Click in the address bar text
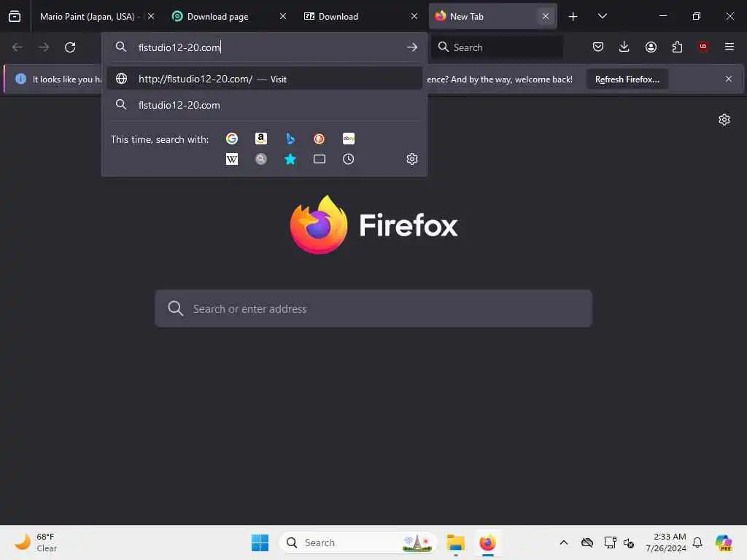Screen dimensions: 747x560 pos(179,47)
